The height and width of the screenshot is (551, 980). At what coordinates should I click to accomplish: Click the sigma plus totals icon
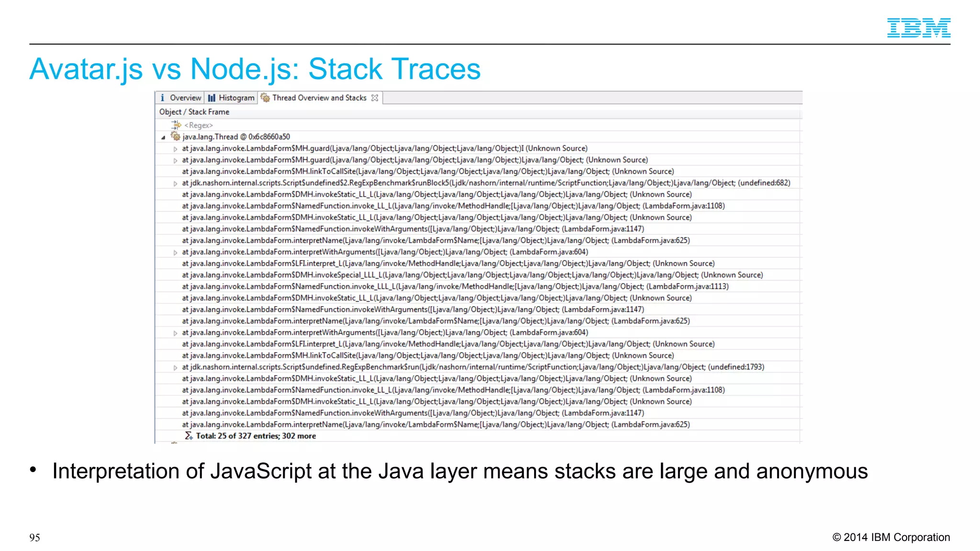tap(189, 436)
